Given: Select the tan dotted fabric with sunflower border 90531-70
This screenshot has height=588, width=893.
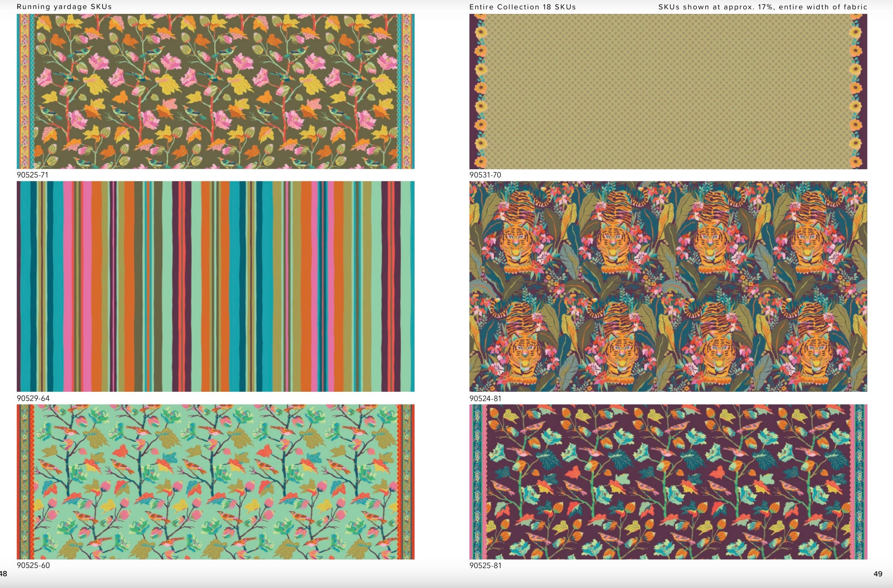Looking at the screenshot, I should (x=668, y=91).
